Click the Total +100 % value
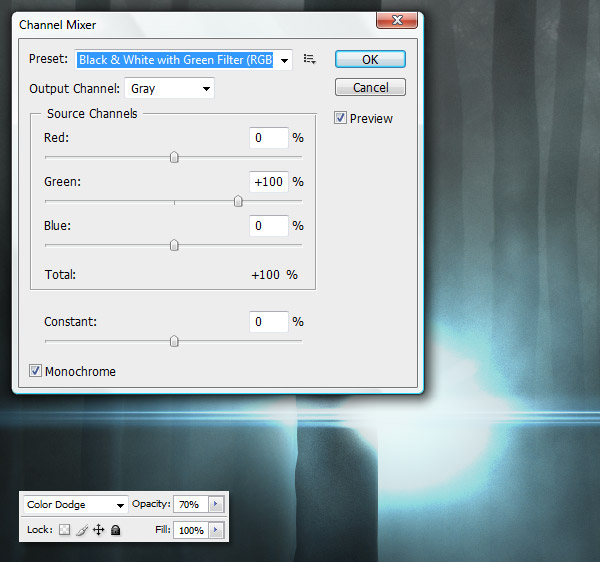Viewport: 600px width, 562px height. (274, 275)
